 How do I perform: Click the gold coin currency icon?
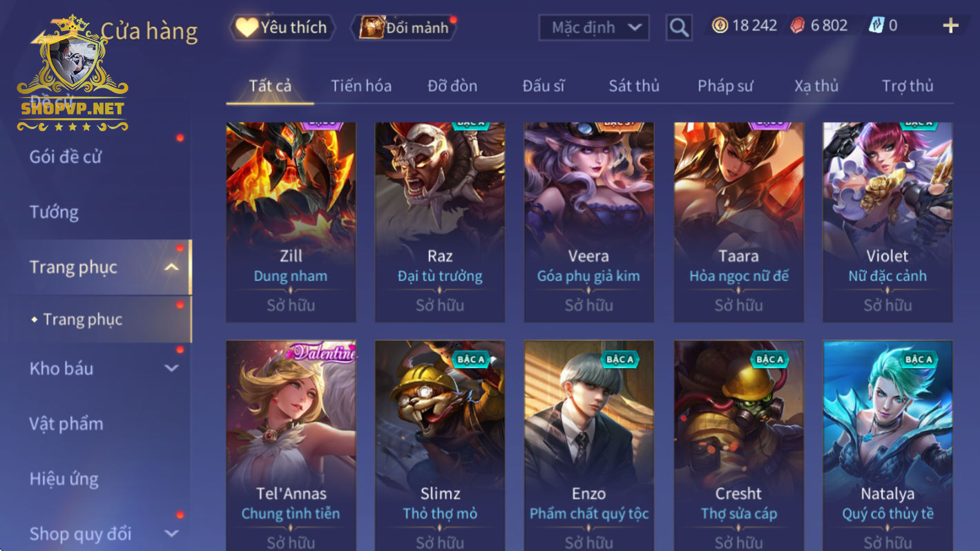720,26
